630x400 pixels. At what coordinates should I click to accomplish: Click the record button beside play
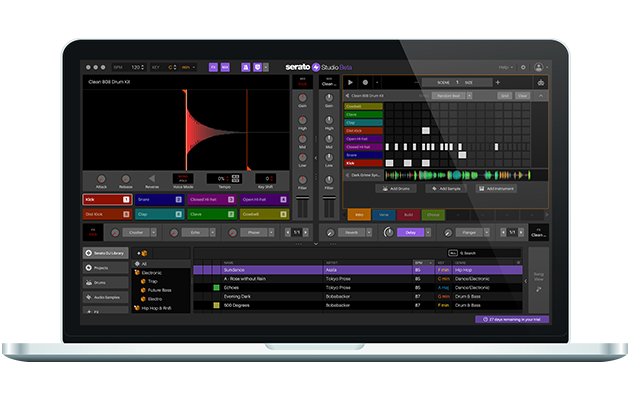(367, 82)
